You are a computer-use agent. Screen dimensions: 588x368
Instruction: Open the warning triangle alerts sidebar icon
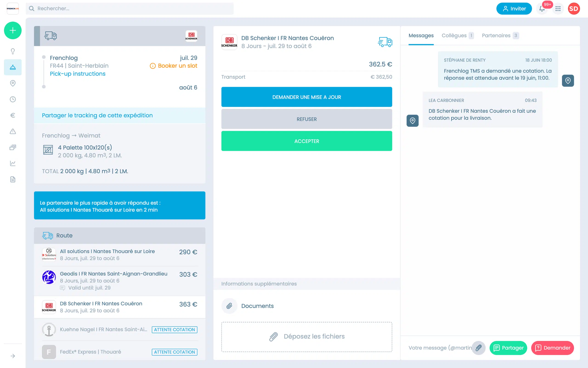coord(13,131)
